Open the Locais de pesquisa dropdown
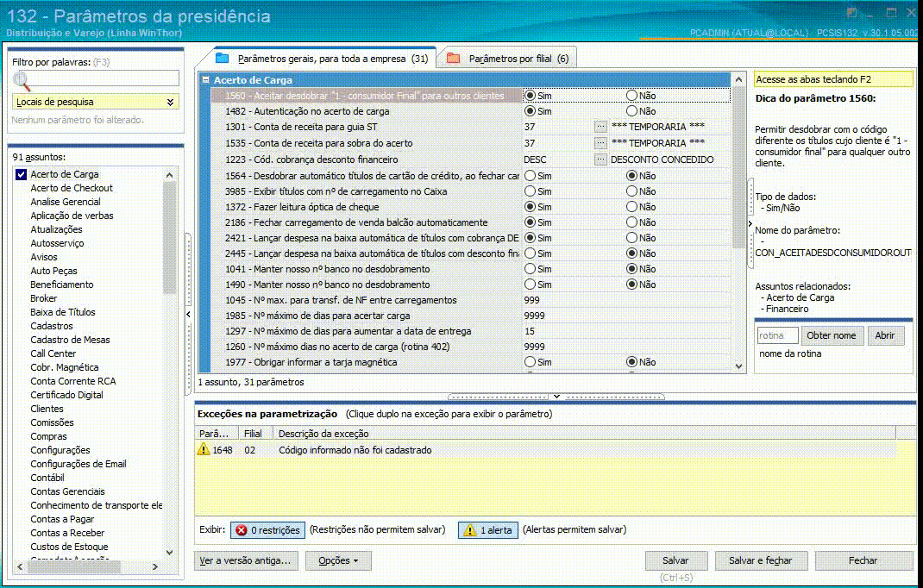923x588 pixels. tap(170, 102)
